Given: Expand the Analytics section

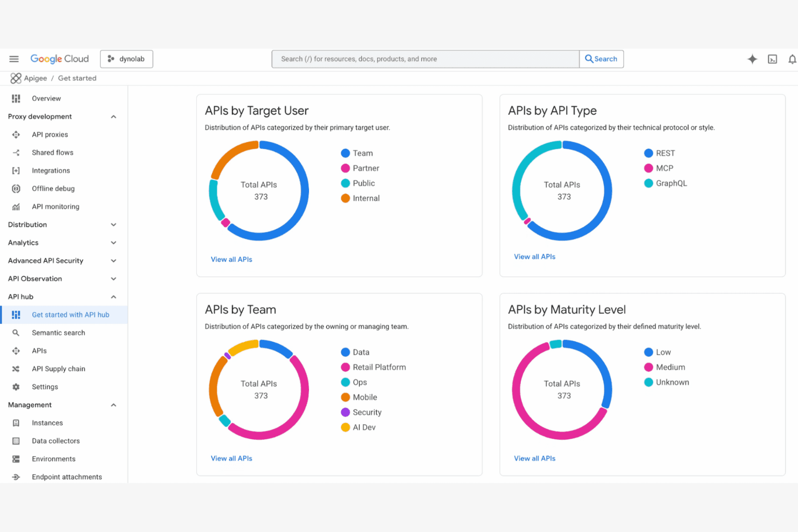Looking at the screenshot, I should coord(113,243).
